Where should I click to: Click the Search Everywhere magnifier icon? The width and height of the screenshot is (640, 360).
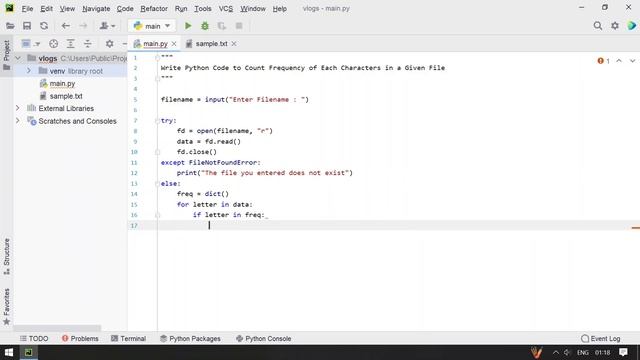598,26
